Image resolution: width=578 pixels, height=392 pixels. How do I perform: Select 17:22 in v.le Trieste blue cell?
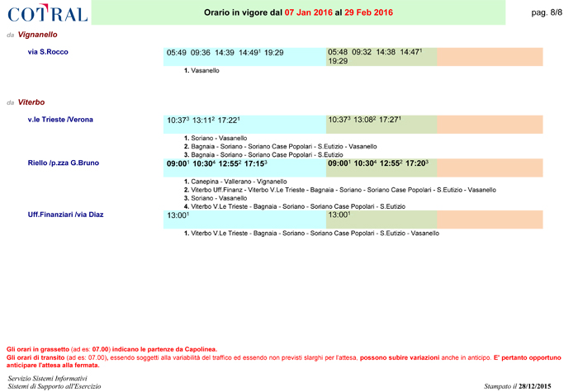click(x=229, y=120)
